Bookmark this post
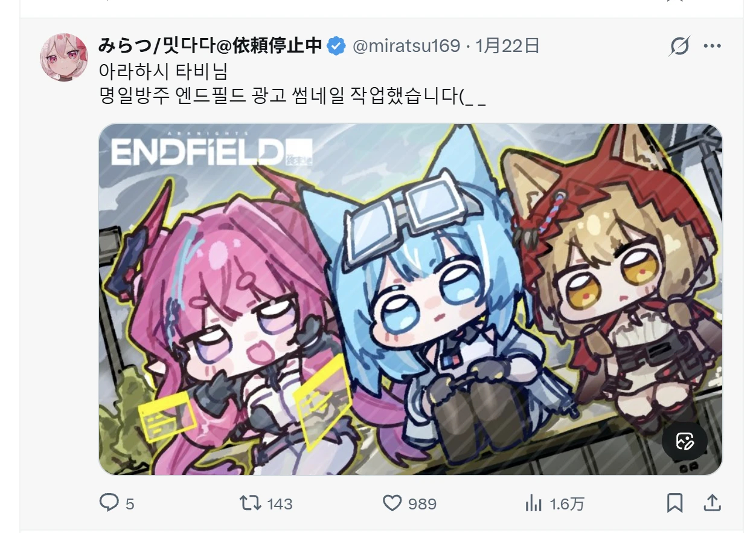This screenshot has height=533, width=756. click(675, 503)
